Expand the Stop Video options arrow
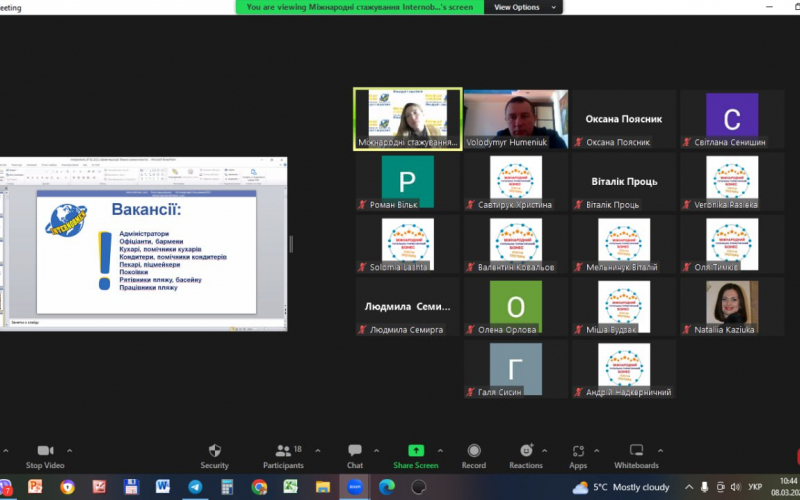The height and width of the screenshot is (500, 800). [x=69, y=451]
